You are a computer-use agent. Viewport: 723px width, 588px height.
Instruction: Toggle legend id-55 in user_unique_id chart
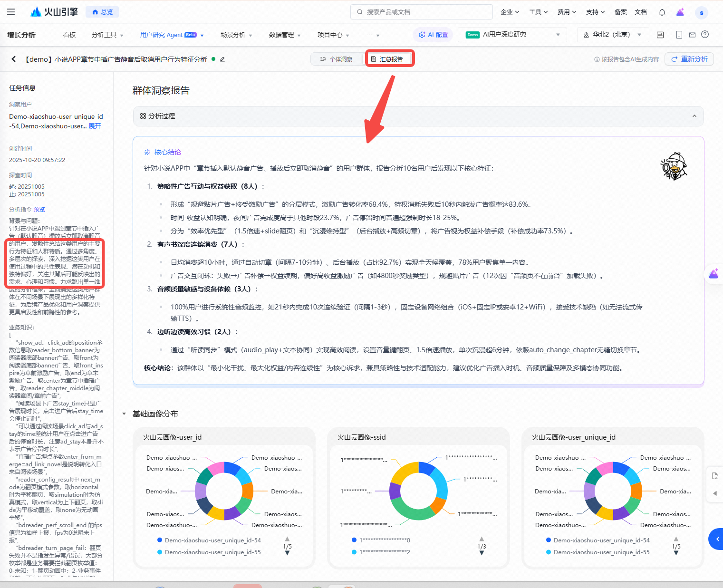598,552
